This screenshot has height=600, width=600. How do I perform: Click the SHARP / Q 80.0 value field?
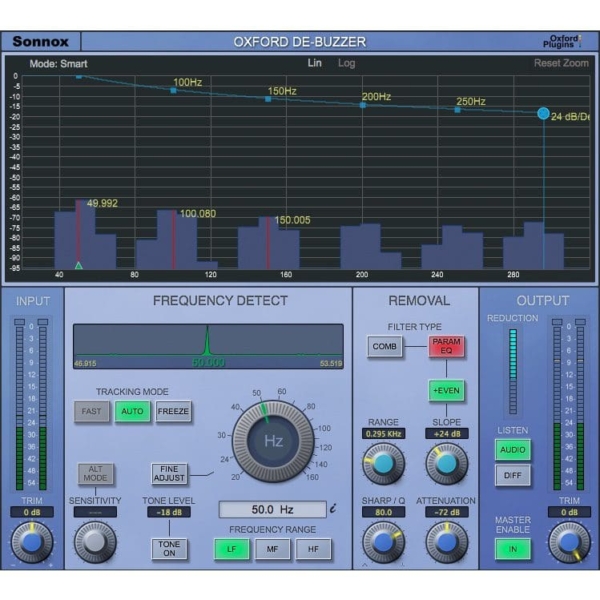point(383,512)
